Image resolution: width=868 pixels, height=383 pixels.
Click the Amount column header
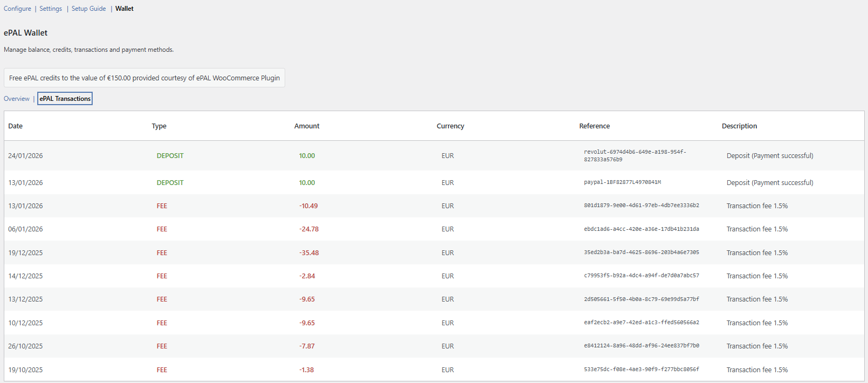coord(307,126)
